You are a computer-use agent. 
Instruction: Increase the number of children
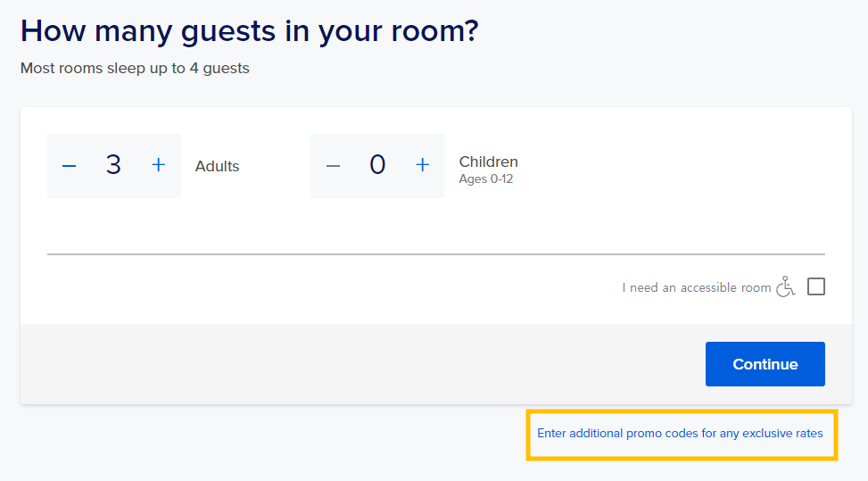click(x=423, y=165)
